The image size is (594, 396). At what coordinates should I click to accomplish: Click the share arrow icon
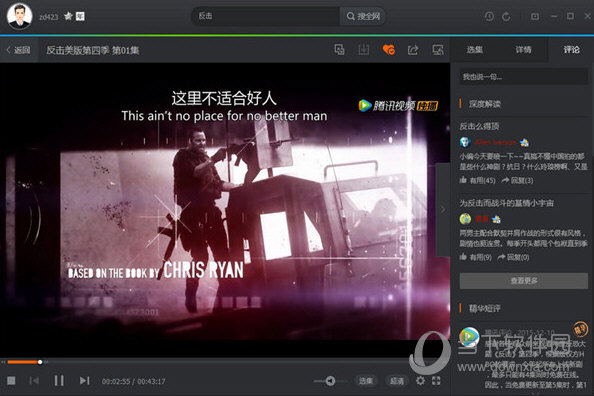[413, 50]
